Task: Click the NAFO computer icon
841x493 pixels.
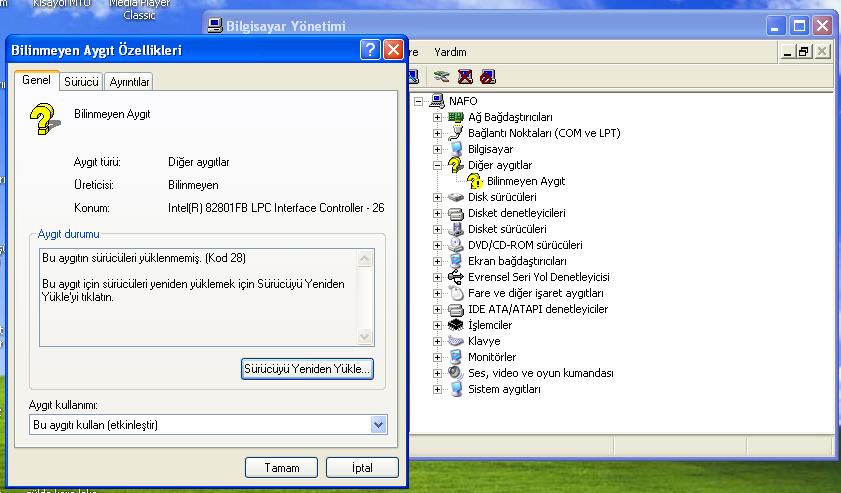Action: point(437,101)
